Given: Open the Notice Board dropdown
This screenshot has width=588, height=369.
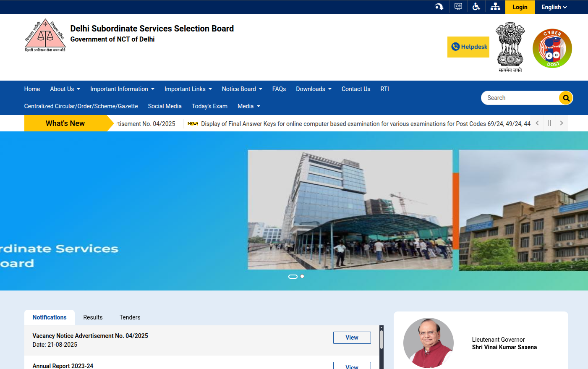Looking at the screenshot, I should coord(242,89).
